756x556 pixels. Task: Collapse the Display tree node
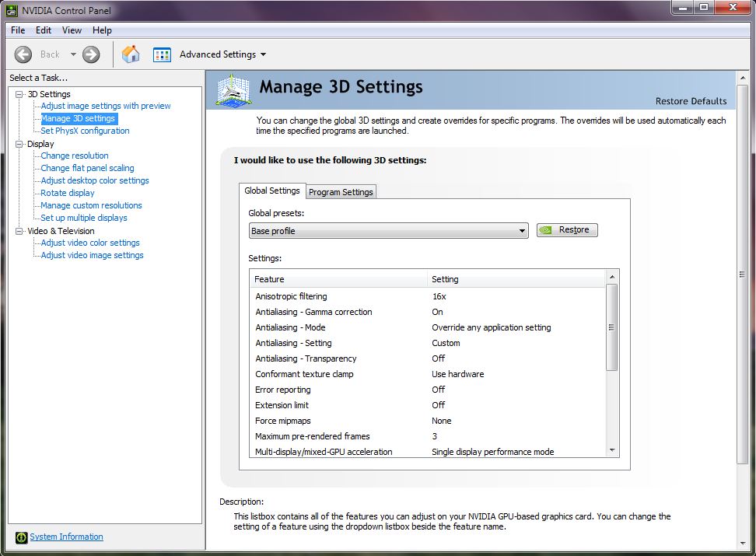pyautogui.click(x=19, y=144)
